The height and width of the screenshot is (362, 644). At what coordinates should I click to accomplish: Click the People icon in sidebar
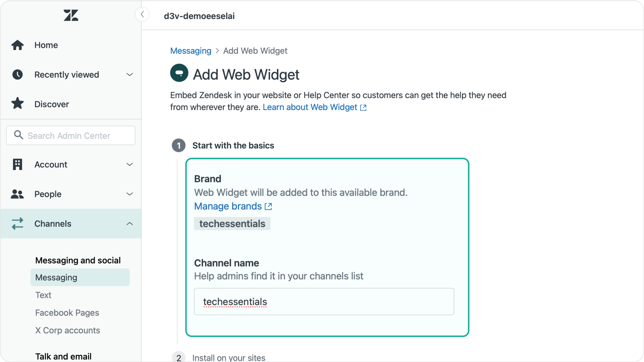coord(18,194)
